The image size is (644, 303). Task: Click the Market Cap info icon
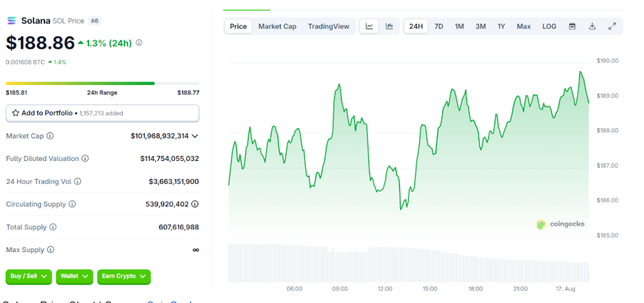tap(50, 136)
